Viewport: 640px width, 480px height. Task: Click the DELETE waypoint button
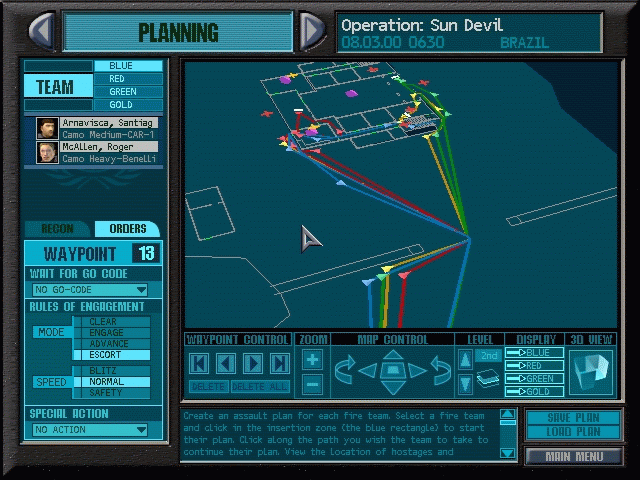click(x=208, y=387)
